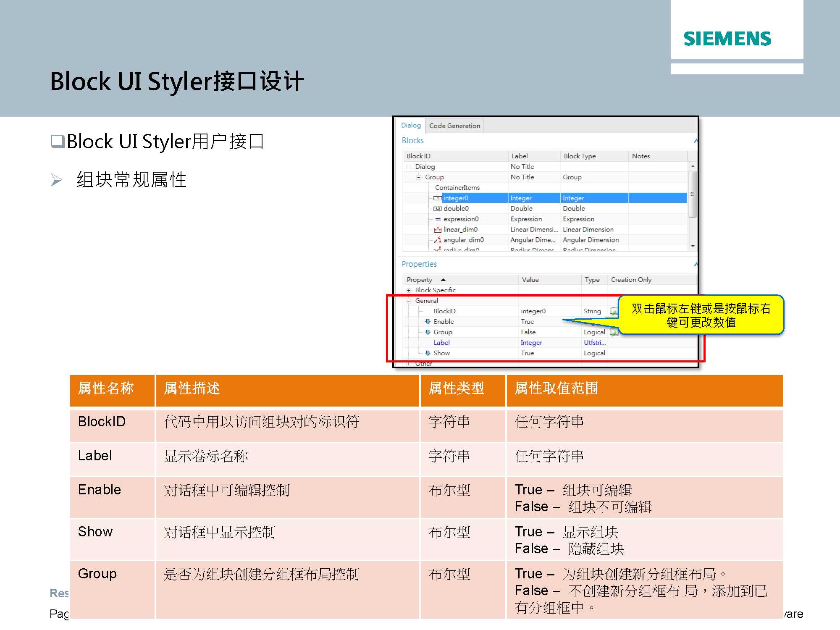
Task: Click the Group value False
Action: (528, 332)
